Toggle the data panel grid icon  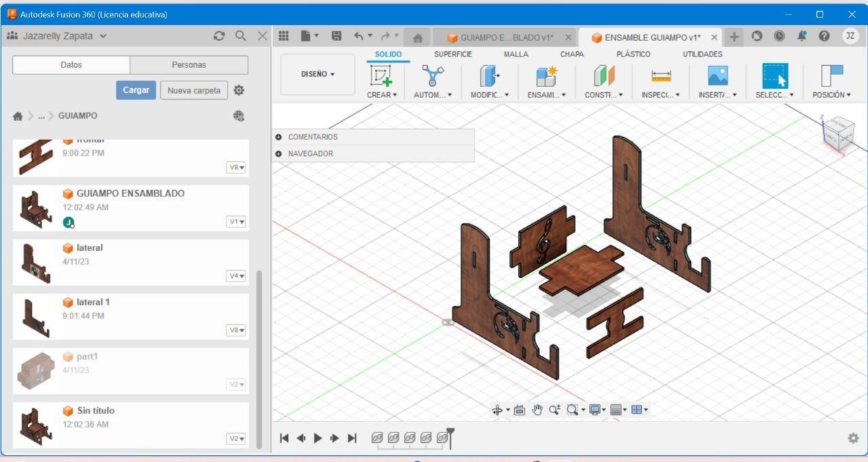[283, 37]
